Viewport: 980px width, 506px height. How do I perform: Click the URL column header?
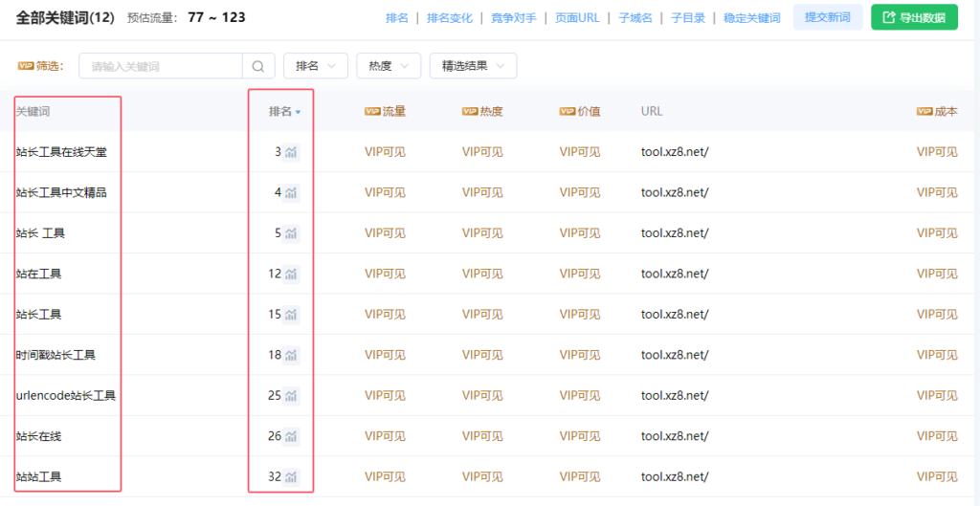pyautogui.click(x=651, y=111)
